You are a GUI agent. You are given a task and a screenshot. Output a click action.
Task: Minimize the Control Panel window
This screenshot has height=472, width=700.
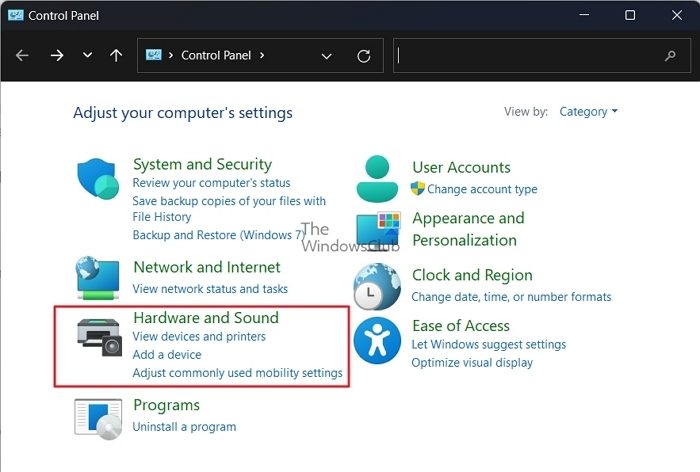click(584, 15)
